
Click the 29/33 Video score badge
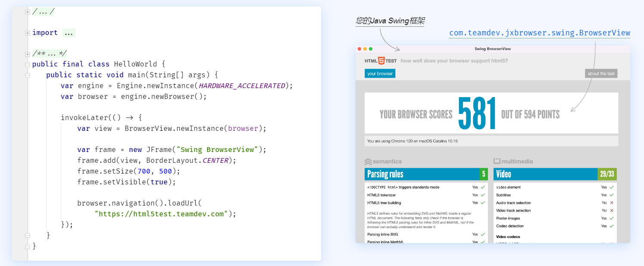[606, 174]
